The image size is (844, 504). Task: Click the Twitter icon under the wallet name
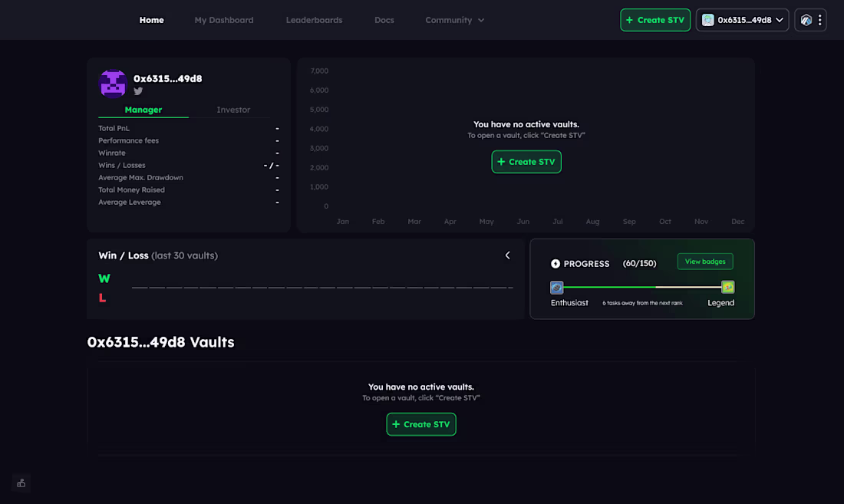[x=138, y=91]
